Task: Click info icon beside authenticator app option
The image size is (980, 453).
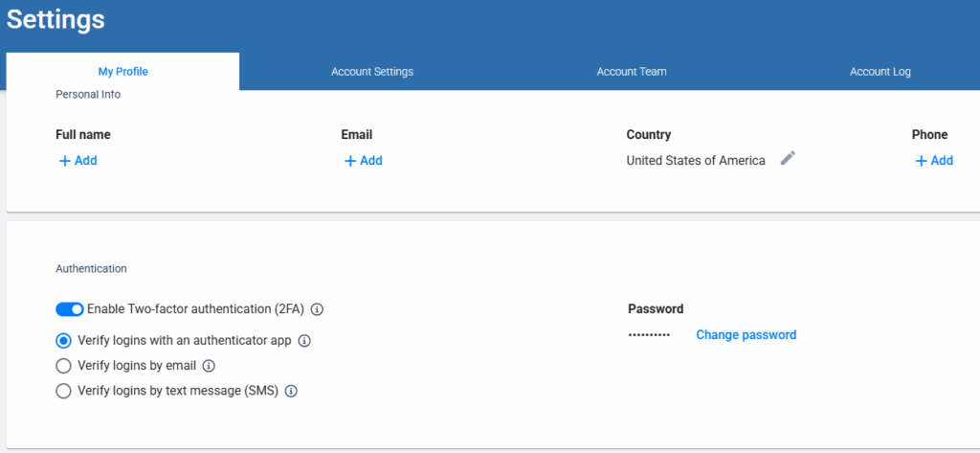Action: click(305, 340)
